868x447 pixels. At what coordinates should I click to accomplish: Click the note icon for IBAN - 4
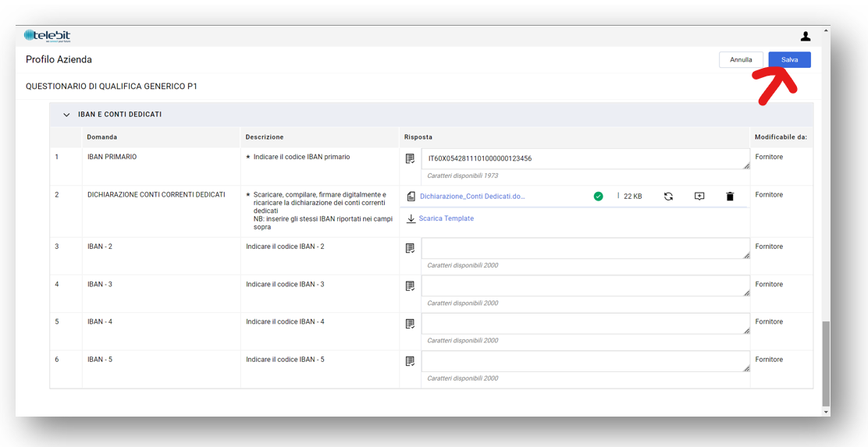point(410,324)
